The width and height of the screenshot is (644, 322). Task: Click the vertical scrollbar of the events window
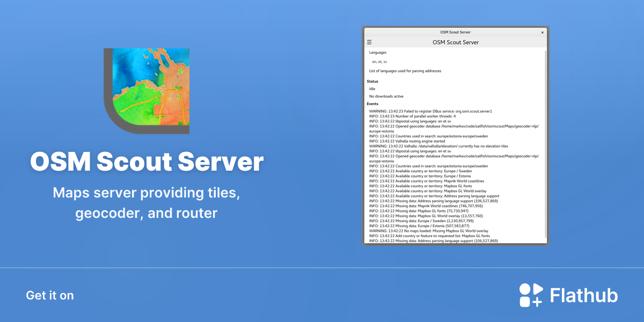pos(546,145)
